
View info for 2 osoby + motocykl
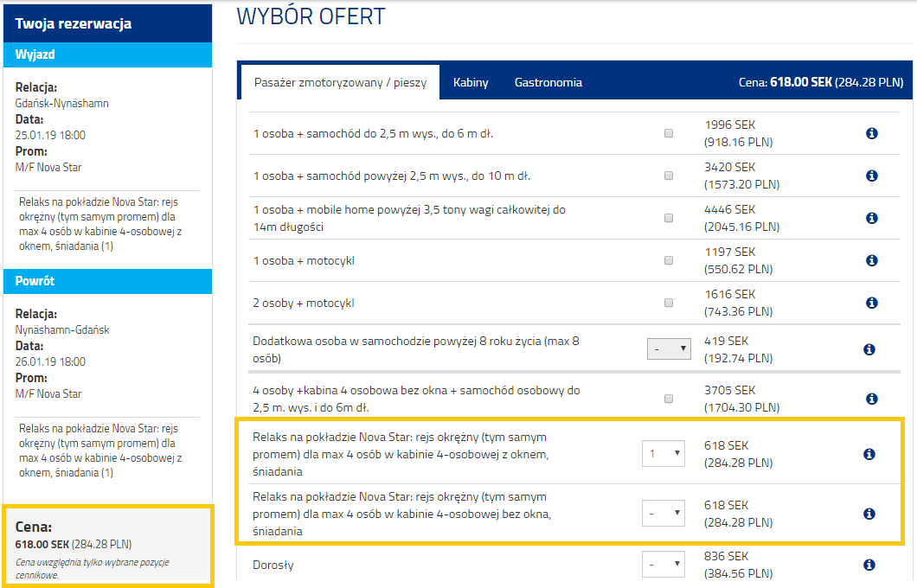coord(871,303)
